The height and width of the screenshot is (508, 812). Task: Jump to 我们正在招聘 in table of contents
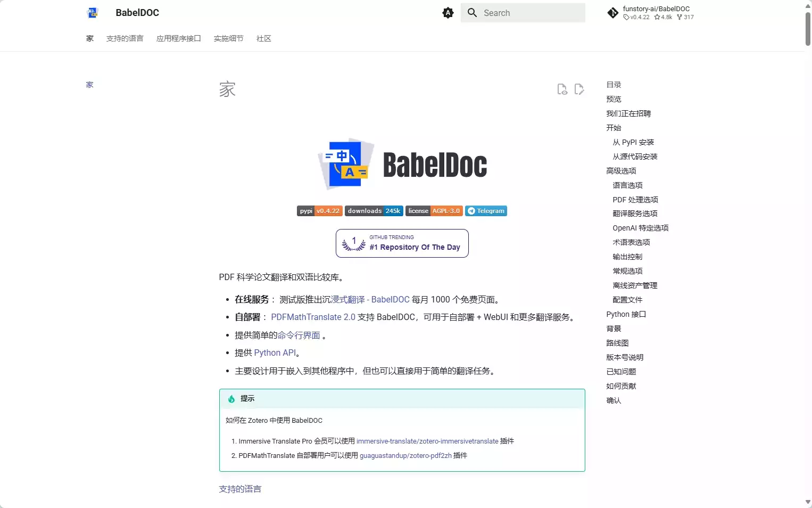tap(628, 113)
